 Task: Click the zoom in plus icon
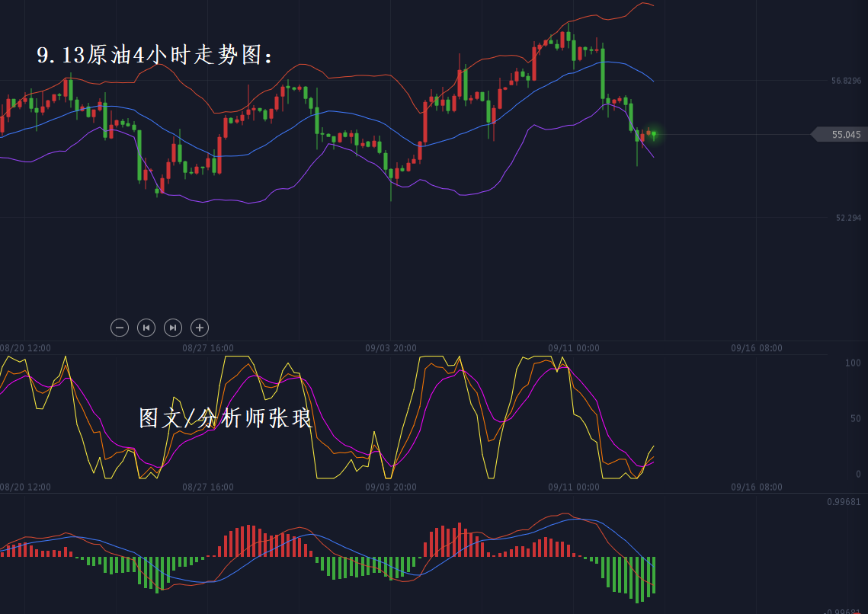coord(200,328)
